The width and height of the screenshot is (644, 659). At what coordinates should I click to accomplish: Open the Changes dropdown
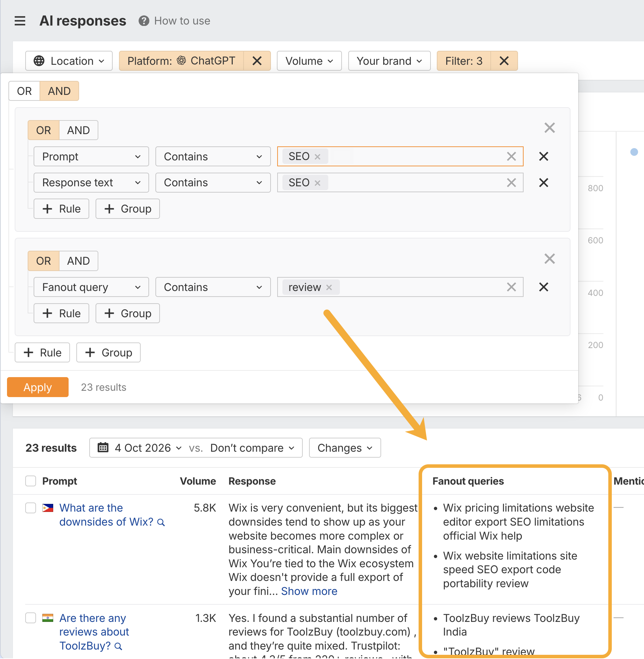345,448
